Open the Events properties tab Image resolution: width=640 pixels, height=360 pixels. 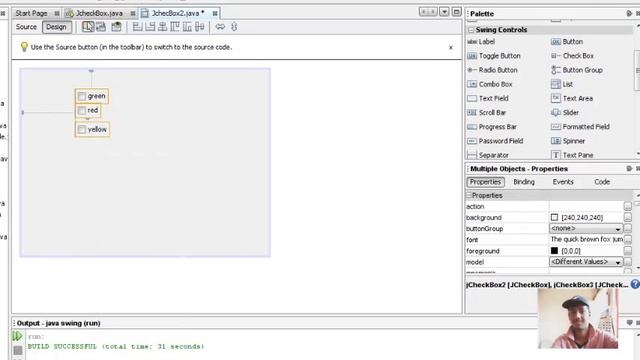coord(563,182)
